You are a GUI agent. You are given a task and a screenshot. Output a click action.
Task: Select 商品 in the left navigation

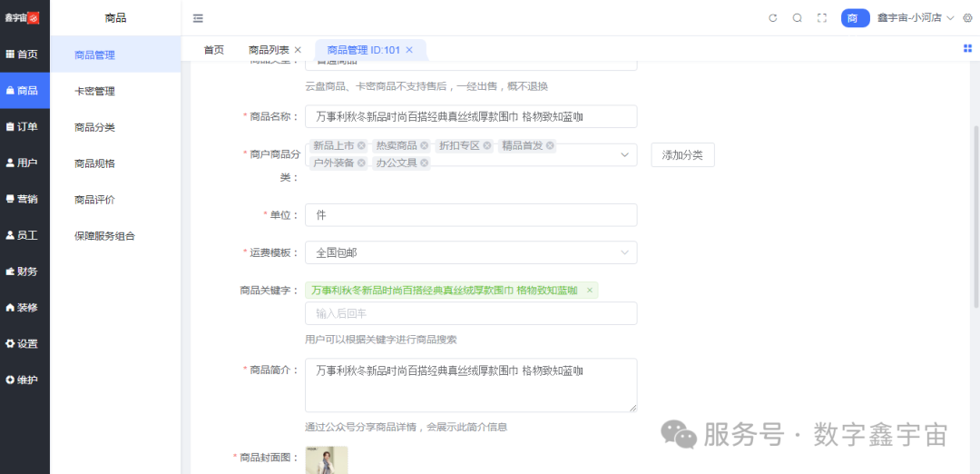25,91
